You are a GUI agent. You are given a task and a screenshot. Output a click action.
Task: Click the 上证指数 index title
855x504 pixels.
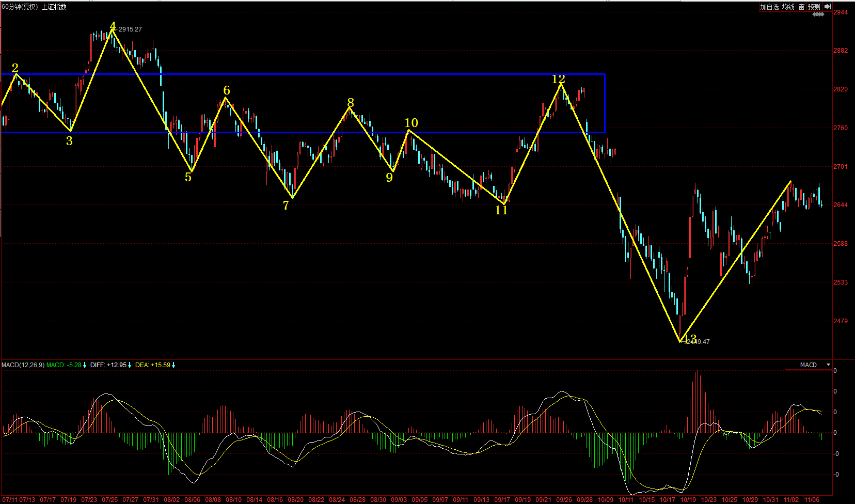[x=54, y=7]
